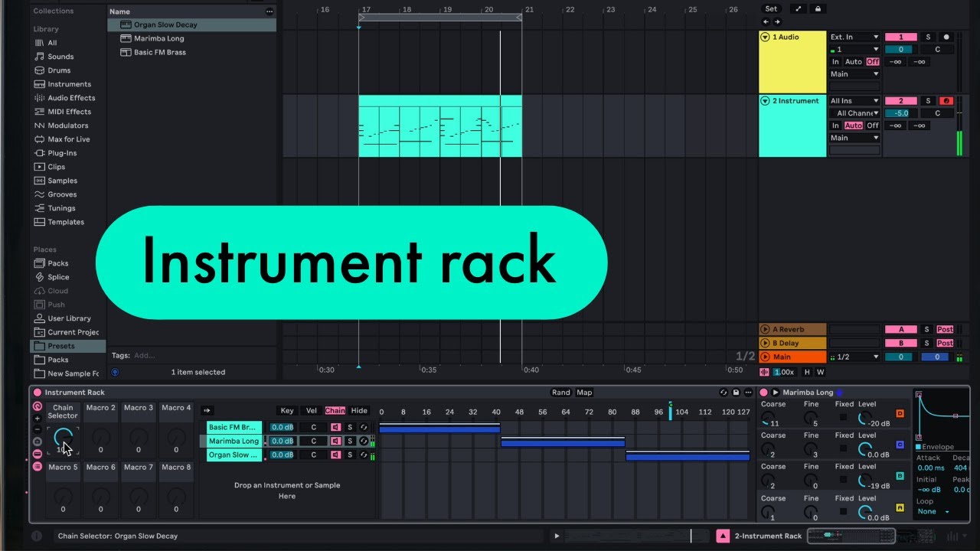Open Audio Effects in the browser library

[x=71, y=98]
